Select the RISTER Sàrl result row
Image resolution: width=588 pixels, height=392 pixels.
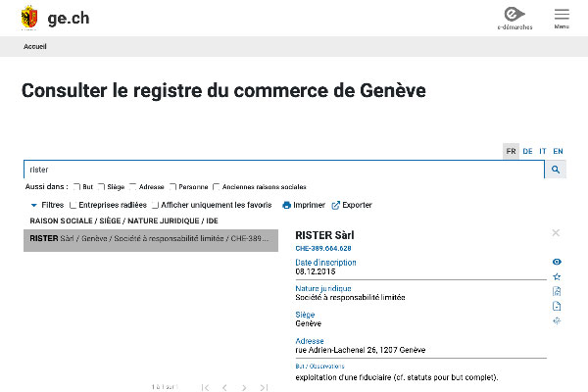click(151, 240)
